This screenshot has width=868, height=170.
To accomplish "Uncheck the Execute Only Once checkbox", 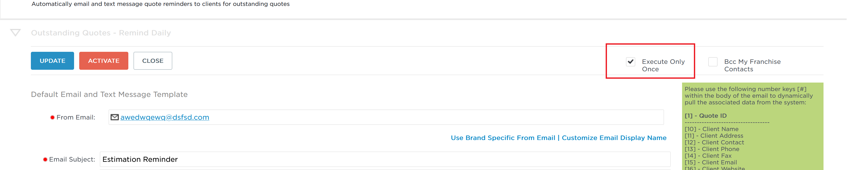I will [x=630, y=62].
